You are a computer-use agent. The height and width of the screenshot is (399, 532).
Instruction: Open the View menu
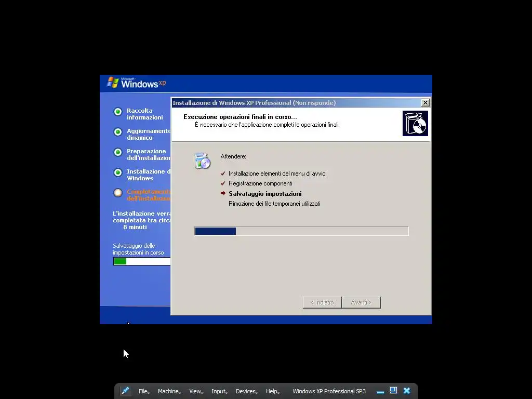(x=196, y=391)
